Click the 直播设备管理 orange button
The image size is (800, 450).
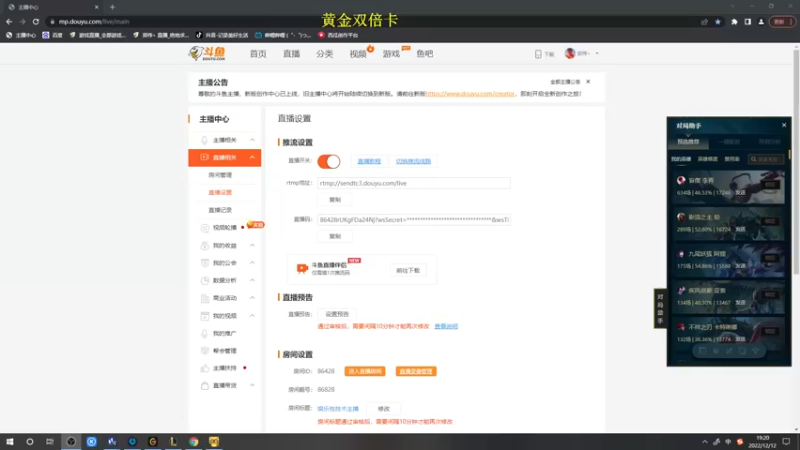[x=416, y=371]
